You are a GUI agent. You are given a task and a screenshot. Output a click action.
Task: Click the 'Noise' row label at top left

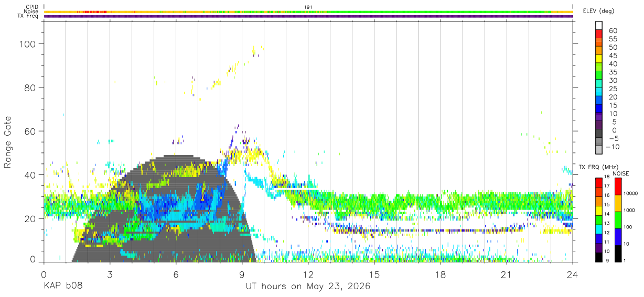coord(31,12)
